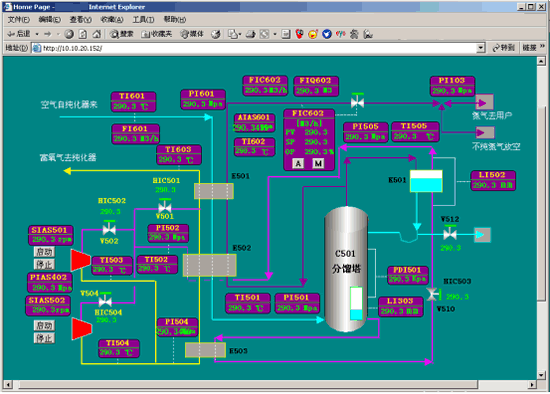Click the vertical scrollbar down arrow

pos(541,375)
